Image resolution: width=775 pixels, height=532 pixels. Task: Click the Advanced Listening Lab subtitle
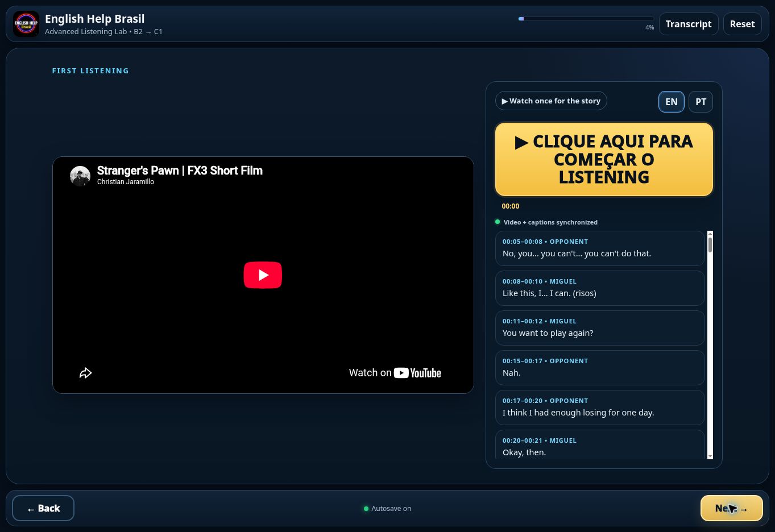click(103, 32)
